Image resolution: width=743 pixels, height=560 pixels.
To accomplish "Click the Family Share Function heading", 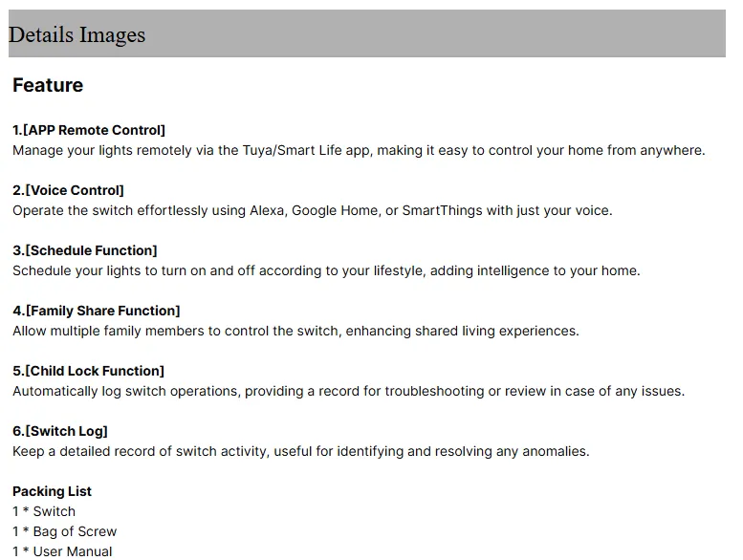I will [97, 311].
